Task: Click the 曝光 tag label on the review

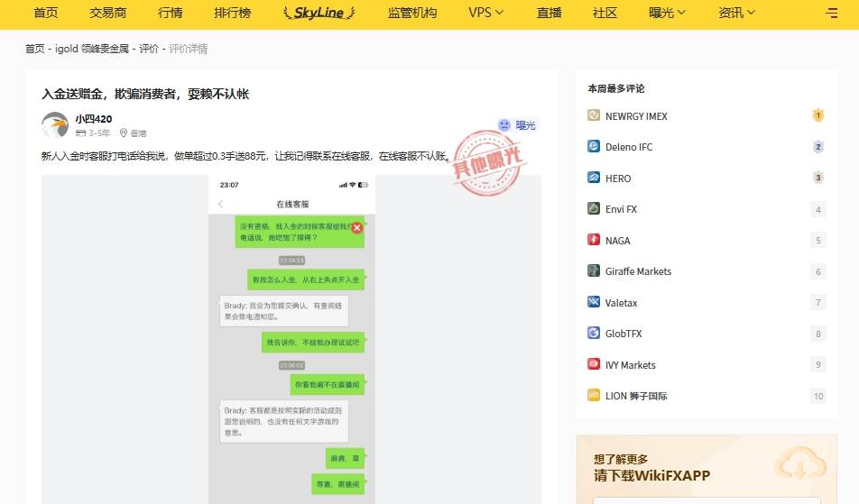Action: coord(525,125)
